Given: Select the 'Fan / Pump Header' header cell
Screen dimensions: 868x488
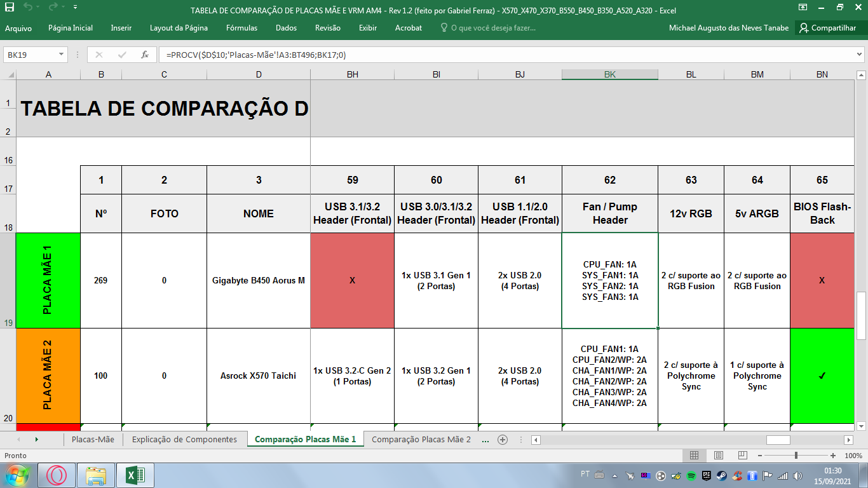Looking at the screenshot, I should 610,213.
